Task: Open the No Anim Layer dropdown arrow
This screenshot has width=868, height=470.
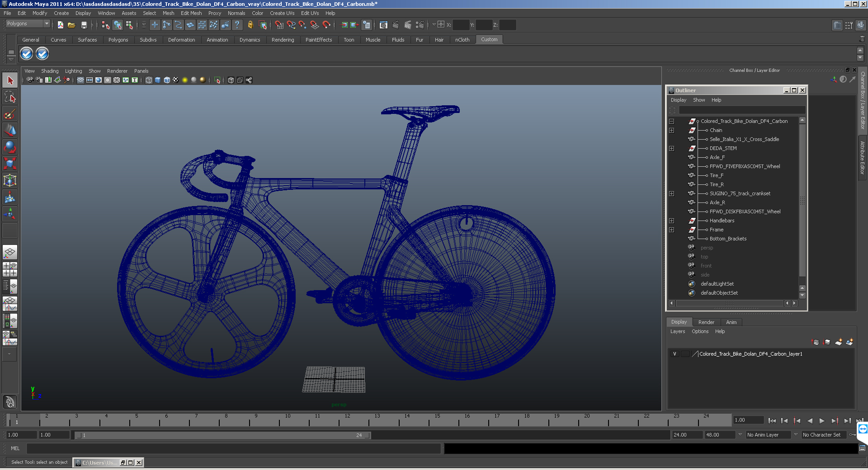Action: 741,435
